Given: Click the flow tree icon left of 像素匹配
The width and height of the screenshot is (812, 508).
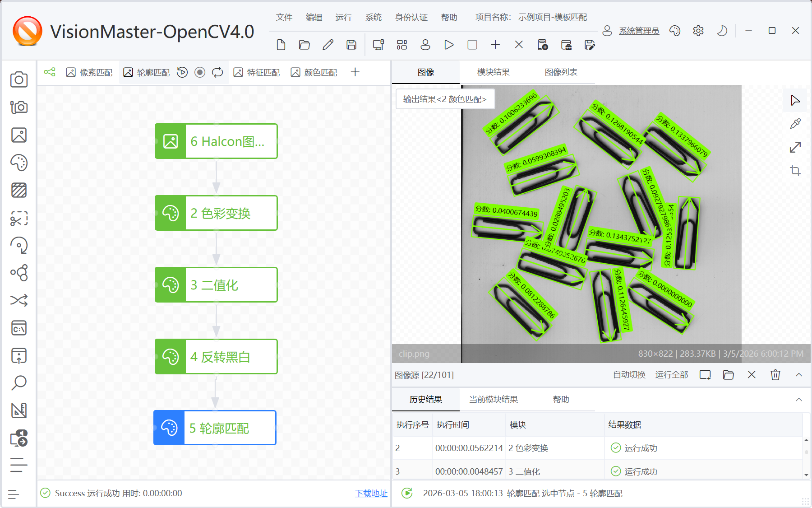Looking at the screenshot, I should click(50, 72).
